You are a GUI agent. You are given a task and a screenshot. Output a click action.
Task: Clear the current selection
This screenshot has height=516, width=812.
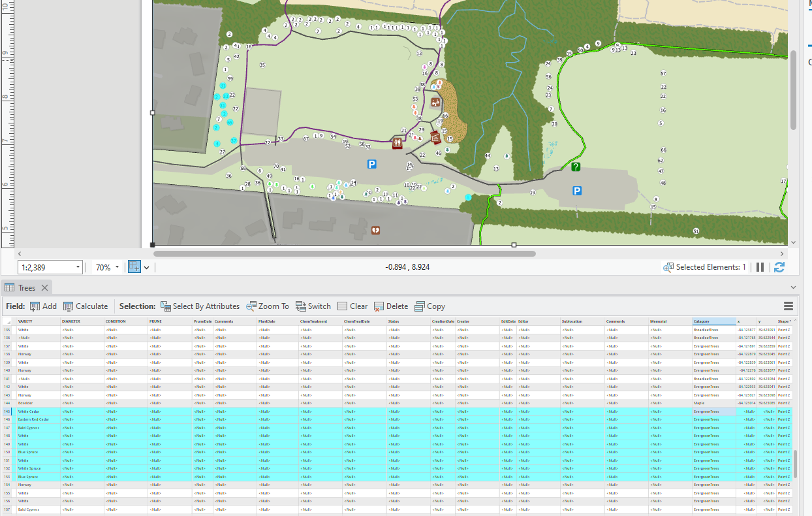pos(352,306)
